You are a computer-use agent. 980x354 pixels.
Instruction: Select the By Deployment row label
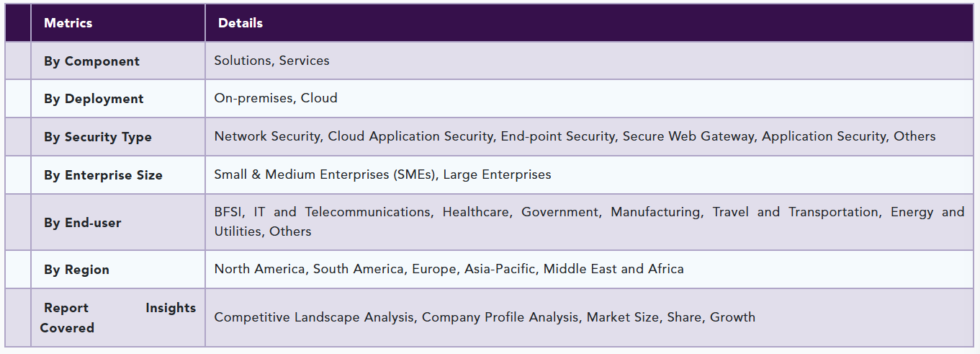tap(94, 99)
